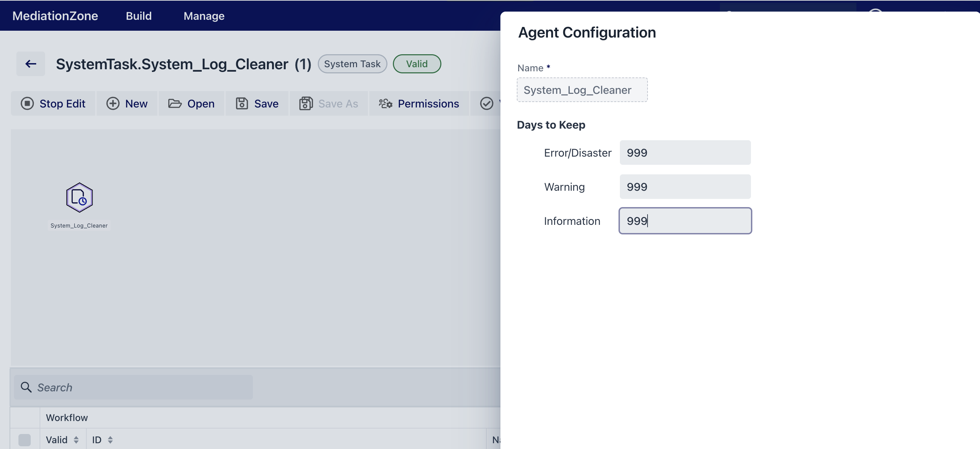980x449 pixels.
Task: Toggle the row selection checkbox
Action: point(25,439)
